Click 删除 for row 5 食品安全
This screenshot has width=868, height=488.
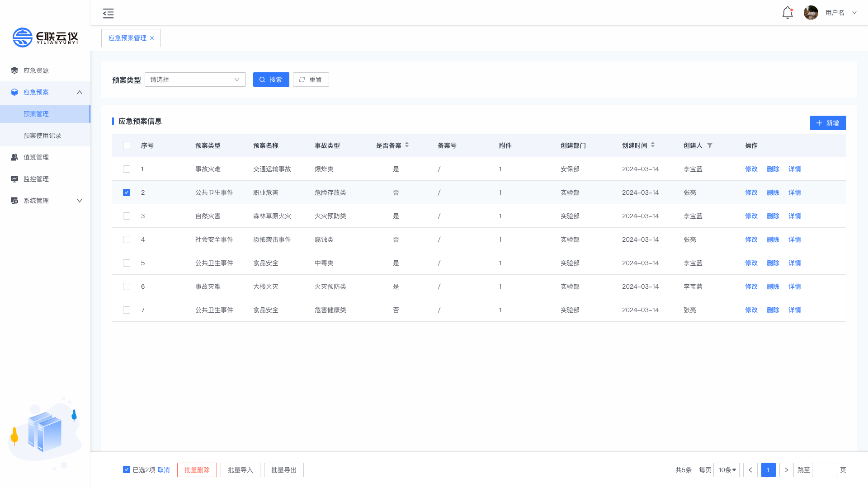click(x=773, y=263)
